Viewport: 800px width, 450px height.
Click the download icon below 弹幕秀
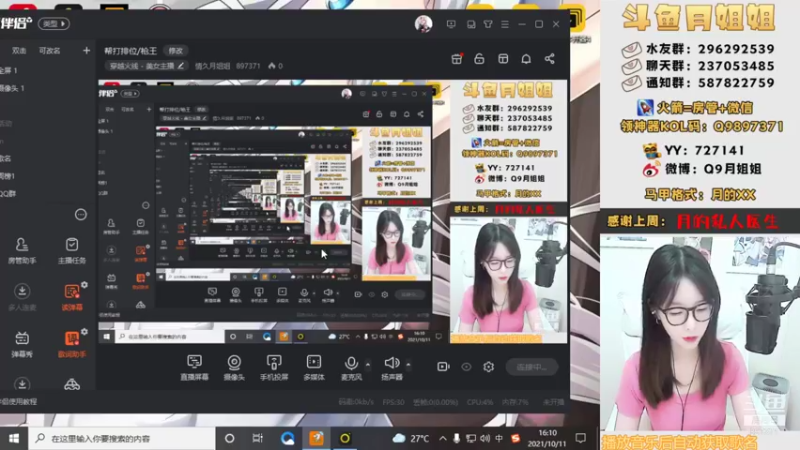22,384
